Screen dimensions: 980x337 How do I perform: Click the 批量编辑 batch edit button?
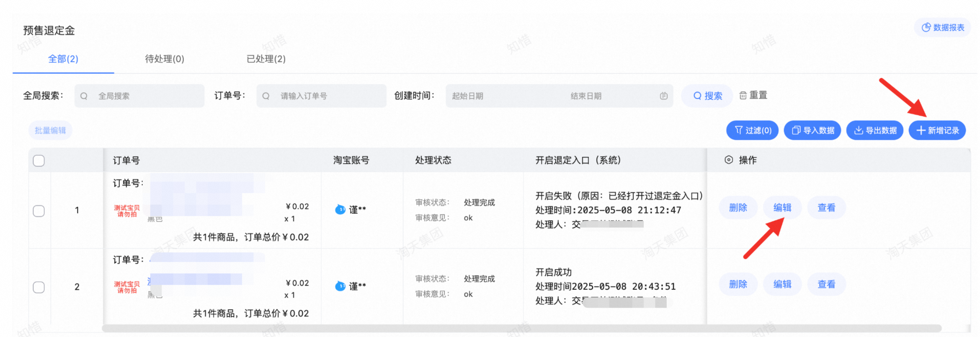pyautogui.click(x=50, y=130)
